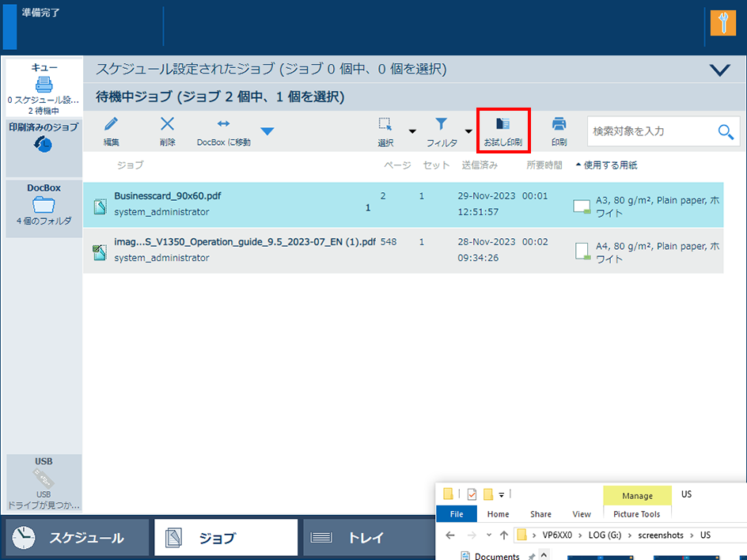Click the 待機中ジョブ section header
Screen dimensions: 747x560
(x=220, y=96)
